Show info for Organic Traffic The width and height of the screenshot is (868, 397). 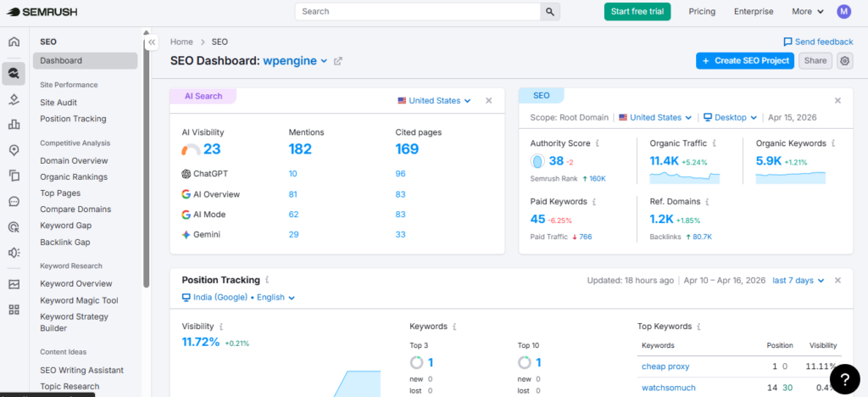coord(714,143)
